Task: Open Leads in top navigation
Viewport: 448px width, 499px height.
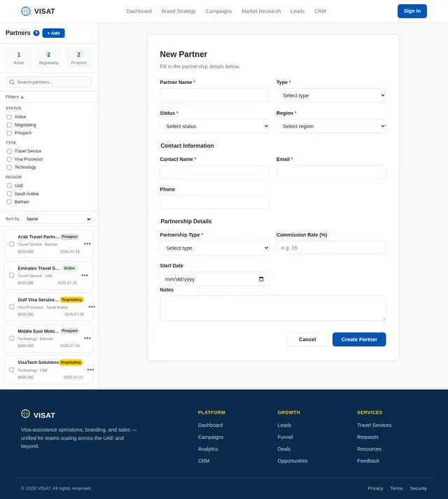Action: tap(297, 11)
